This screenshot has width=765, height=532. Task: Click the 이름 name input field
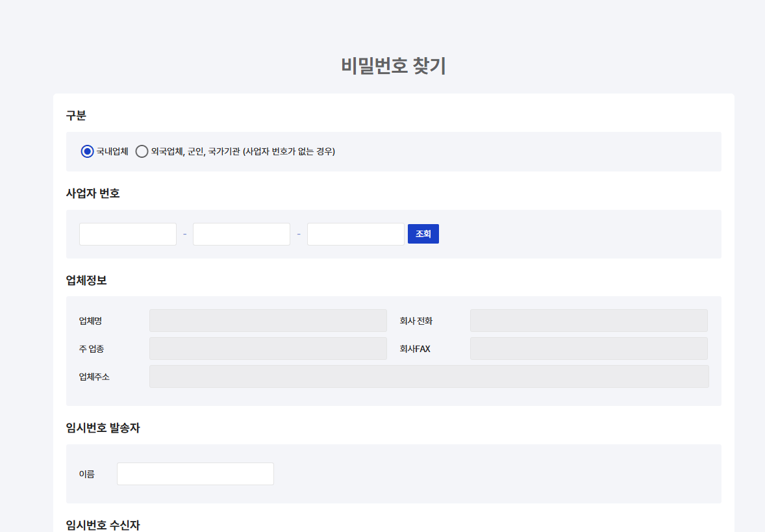click(x=195, y=474)
